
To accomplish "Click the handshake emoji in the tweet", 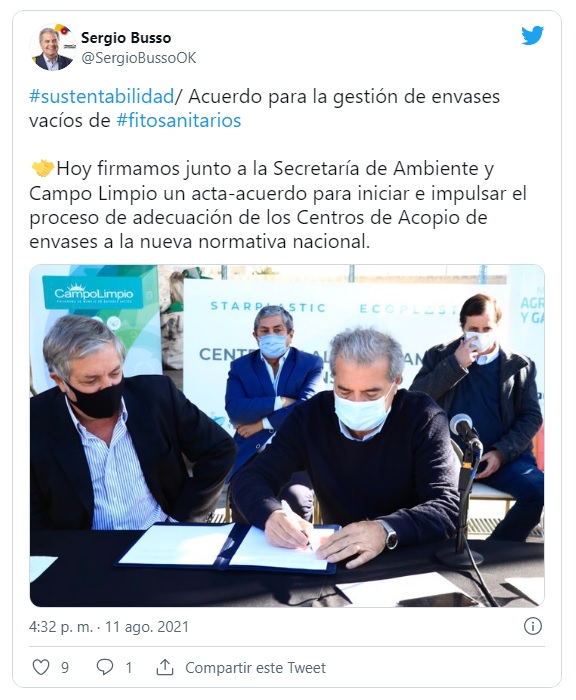I will coord(42,169).
